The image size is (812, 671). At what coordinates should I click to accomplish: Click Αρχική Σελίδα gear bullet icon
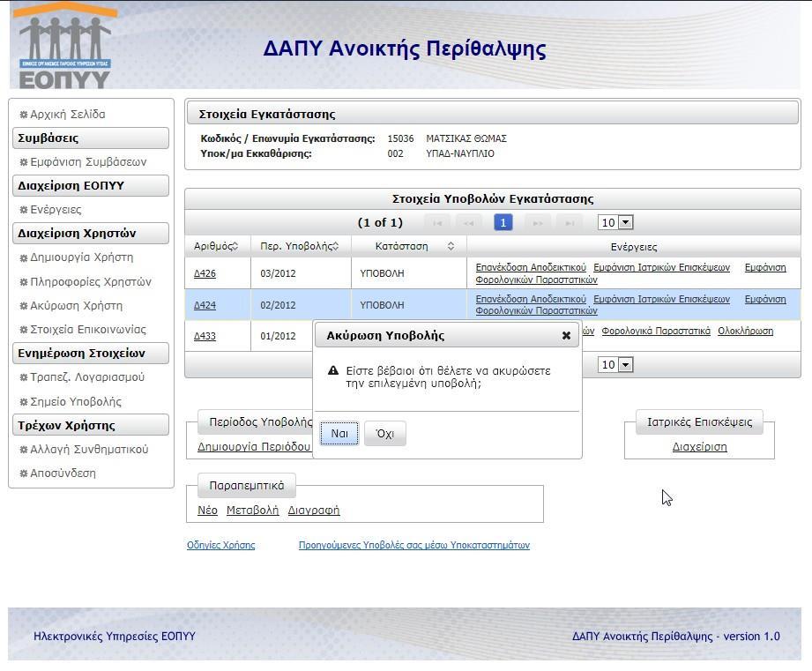23,115
